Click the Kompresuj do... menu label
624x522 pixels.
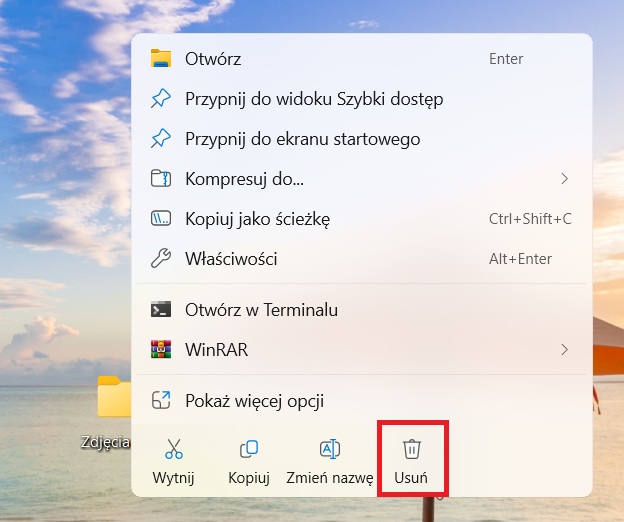[244, 179]
